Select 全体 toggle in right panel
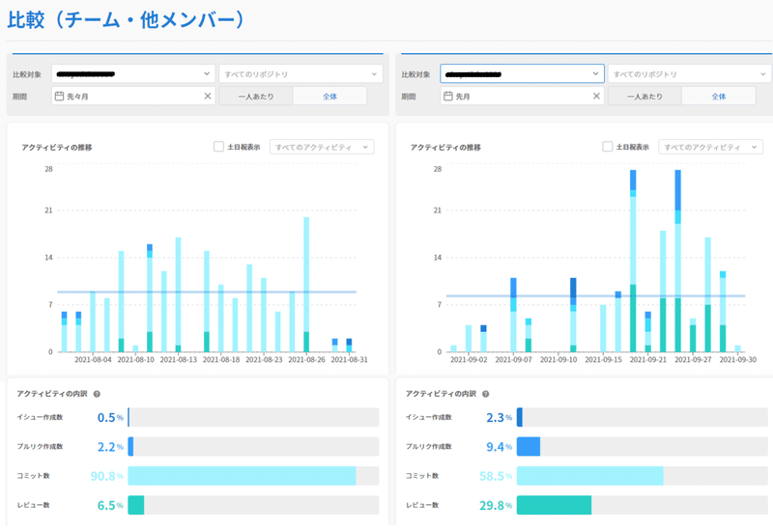This screenshot has width=773, height=532. (x=719, y=96)
